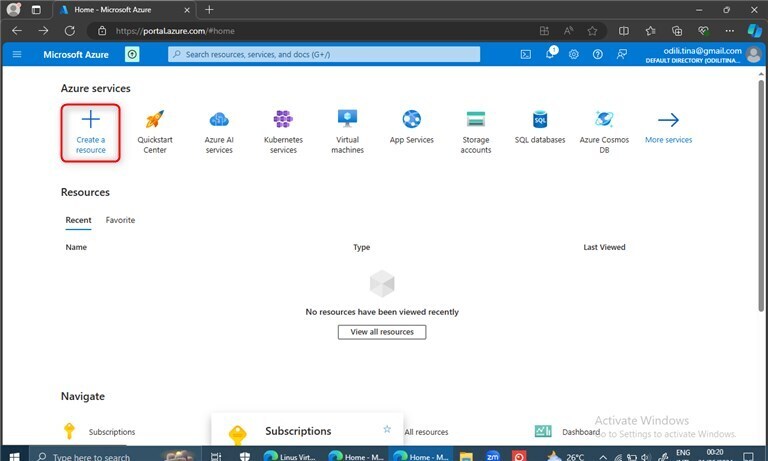768x461 pixels.
Task: Open browser Collections icon
Action: pos(677,31)
